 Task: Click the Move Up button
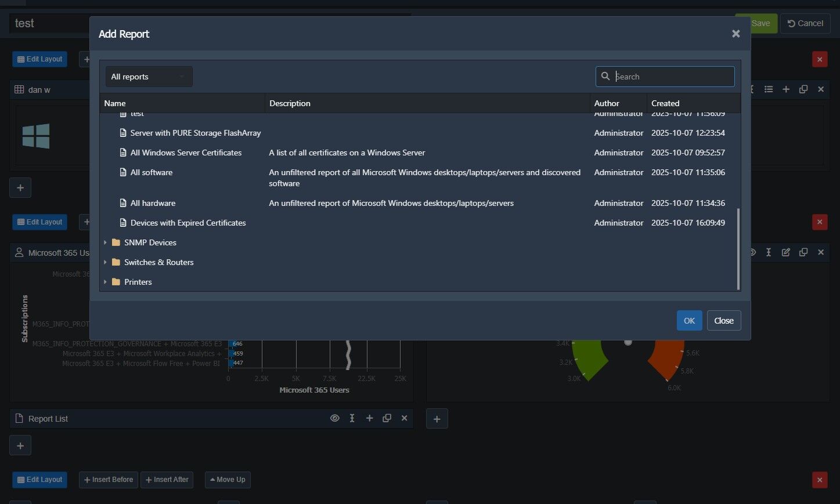[x=228, y=480]
